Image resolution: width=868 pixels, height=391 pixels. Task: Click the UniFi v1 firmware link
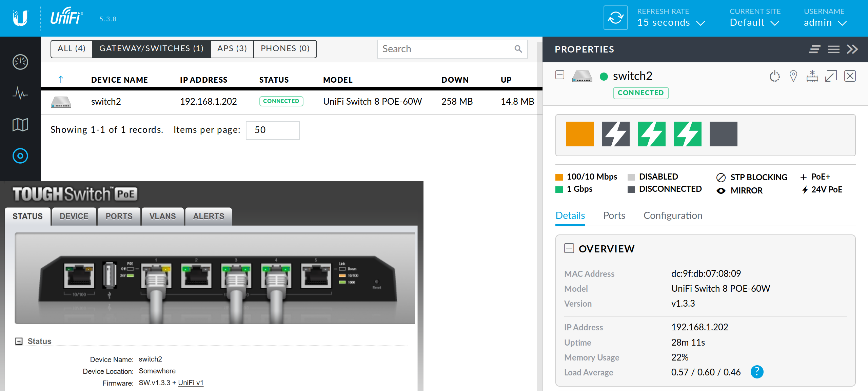(x=191, y=383)
